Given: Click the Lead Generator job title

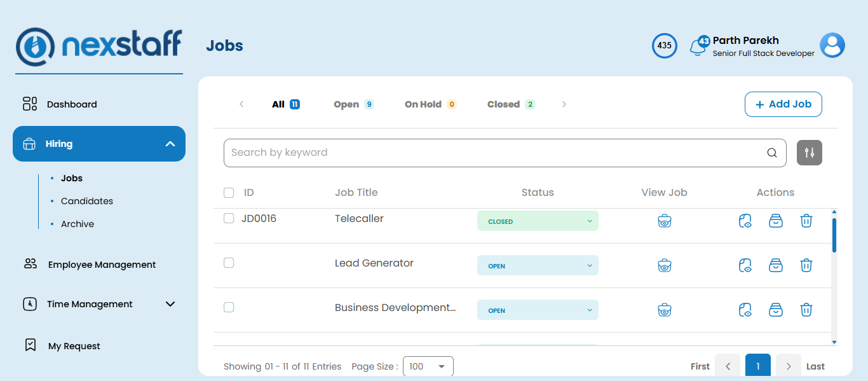Looking at the screenshot, I should pyautogui.click(x=374, y=263).
